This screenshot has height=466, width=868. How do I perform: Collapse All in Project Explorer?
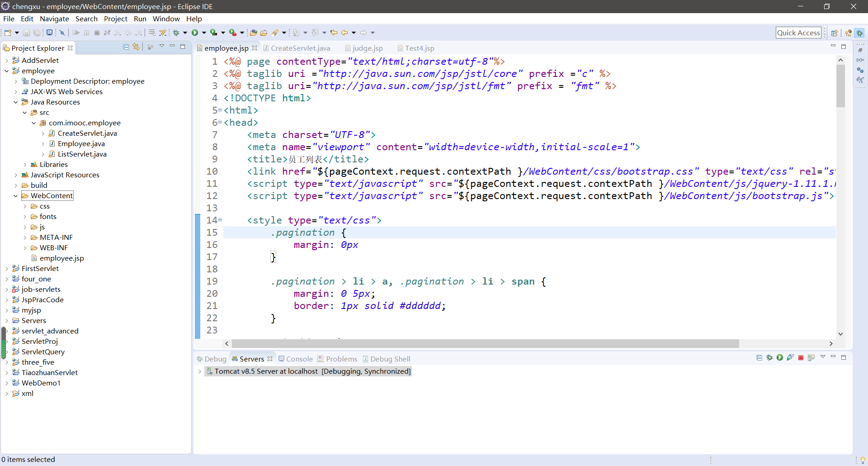click(x=126, y=47)
